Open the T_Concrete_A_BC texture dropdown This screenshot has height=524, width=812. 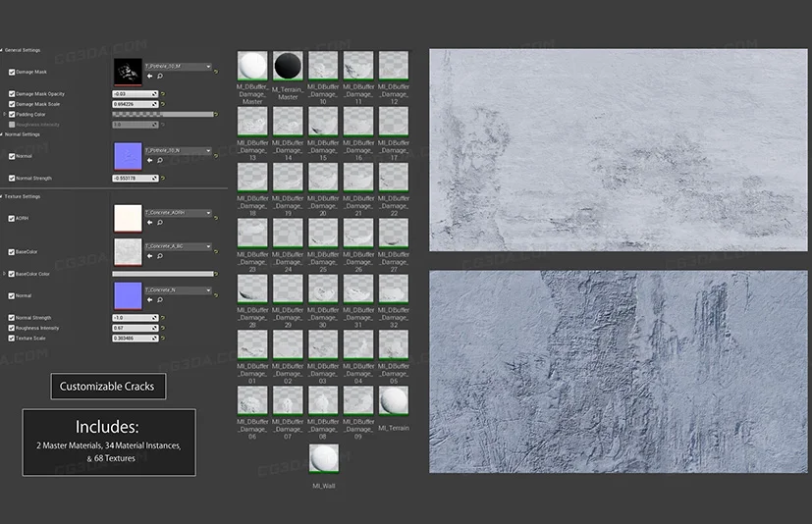(x=178, y=246)
